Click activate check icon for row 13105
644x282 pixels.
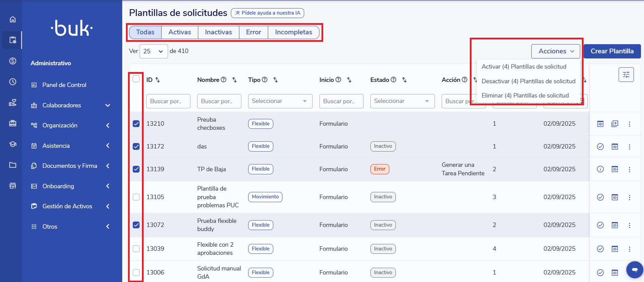click(x=600, y=197)
